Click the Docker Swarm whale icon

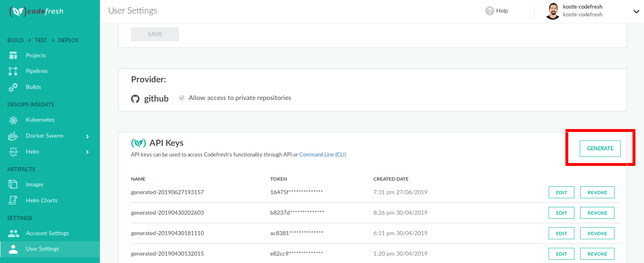click(x=13, y=136)
